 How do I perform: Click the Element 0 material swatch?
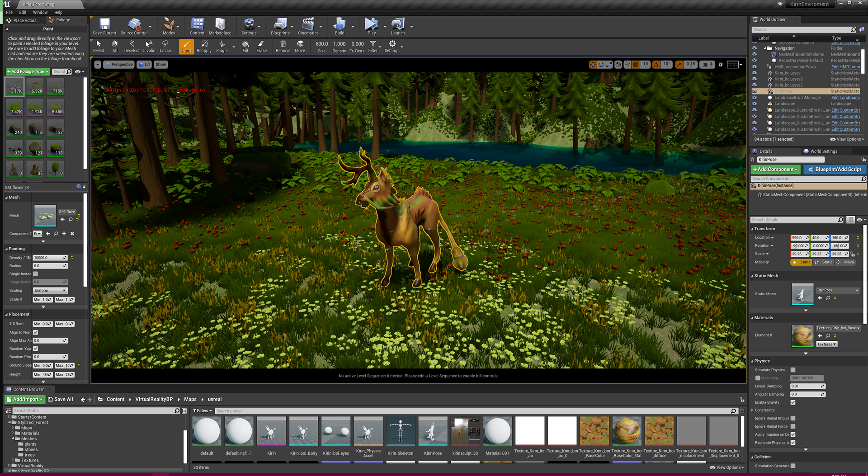[802, 335]
